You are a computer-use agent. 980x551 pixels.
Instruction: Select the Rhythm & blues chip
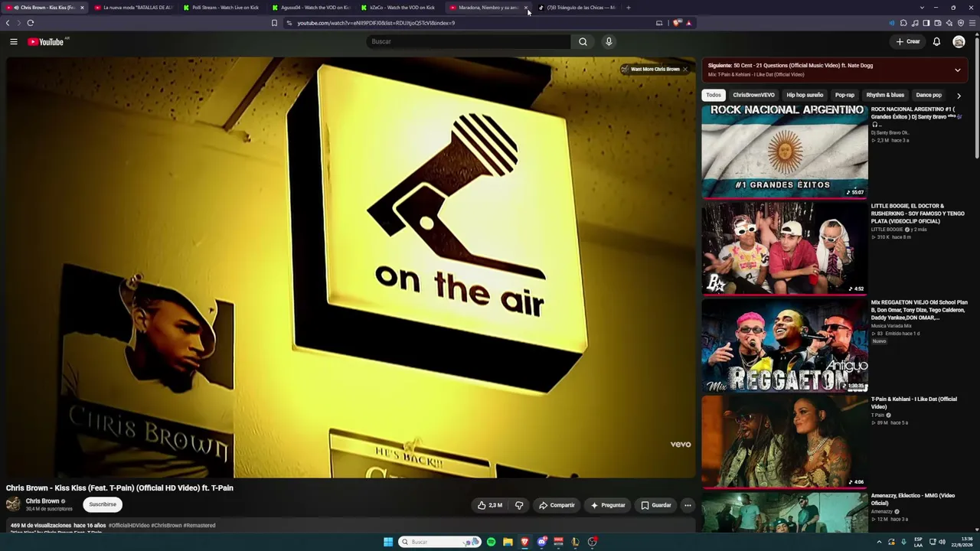885,95
